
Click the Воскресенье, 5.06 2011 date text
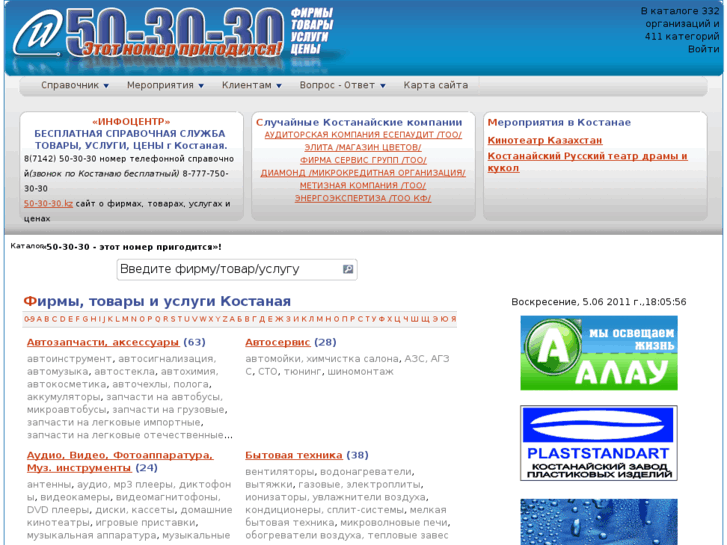coord(599,302)
